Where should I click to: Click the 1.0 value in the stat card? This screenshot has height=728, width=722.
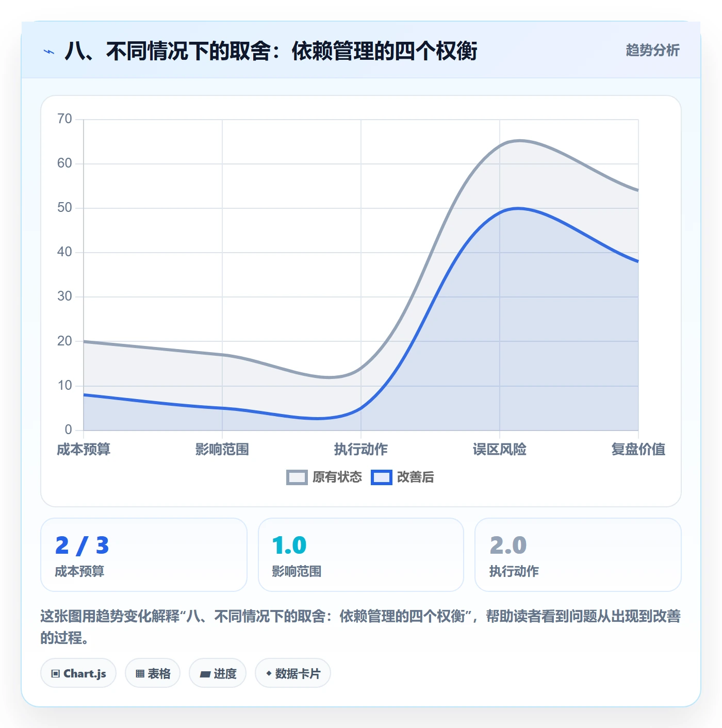pyautogui.click(x=289, y=545)
